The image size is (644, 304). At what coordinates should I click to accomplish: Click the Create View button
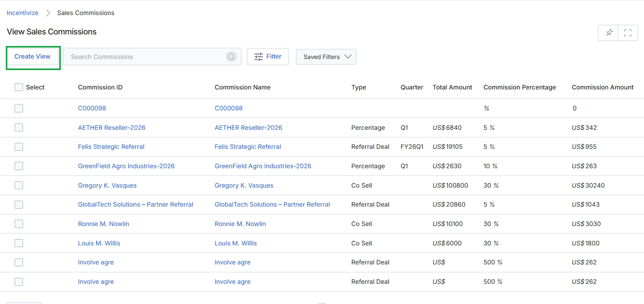point(32,57)
